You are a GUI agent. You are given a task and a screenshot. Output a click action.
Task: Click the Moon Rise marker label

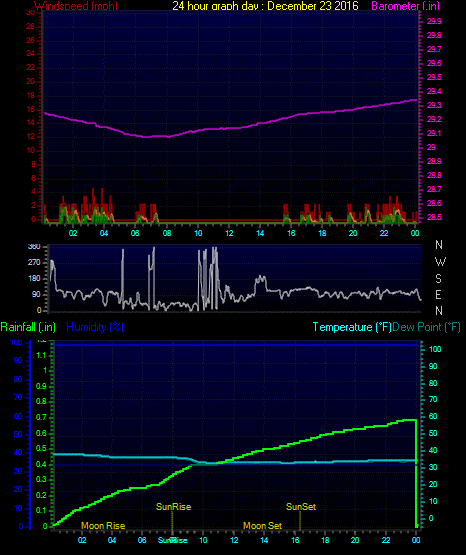coord(103,526)
